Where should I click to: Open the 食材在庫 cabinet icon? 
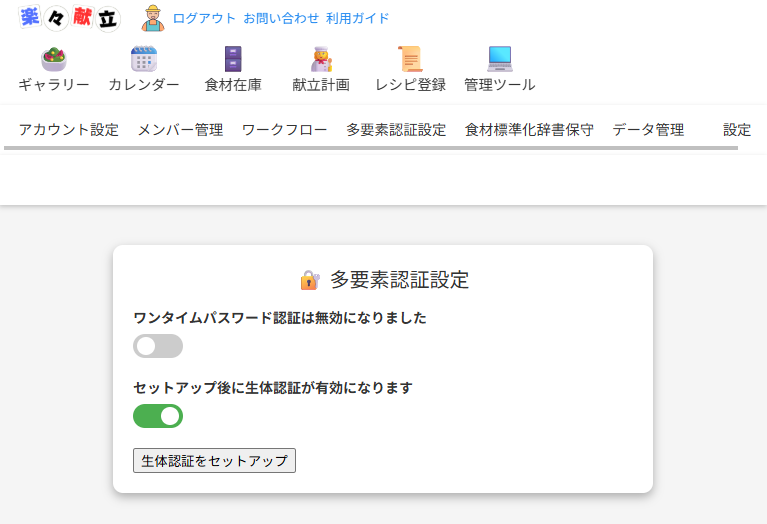pos(233,59)
